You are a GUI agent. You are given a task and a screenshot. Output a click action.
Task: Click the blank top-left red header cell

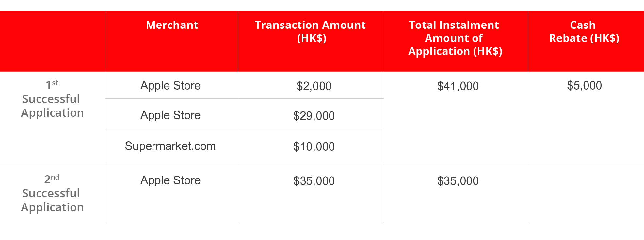[52, 41]
